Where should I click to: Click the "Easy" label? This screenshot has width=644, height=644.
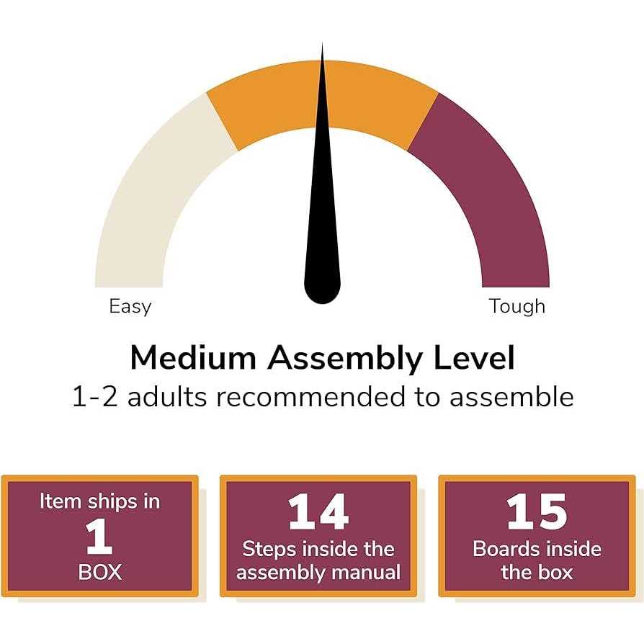[130, 306]
